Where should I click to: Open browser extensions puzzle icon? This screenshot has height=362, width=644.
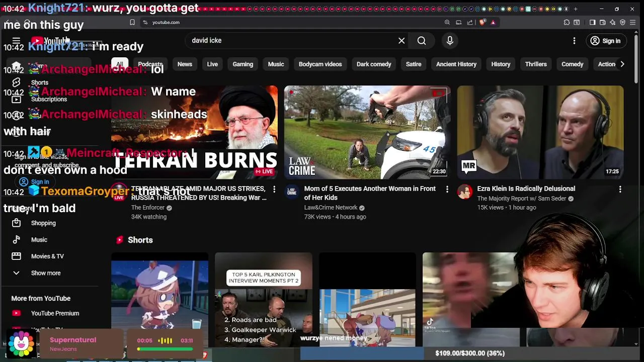click(x=567, y=22)
